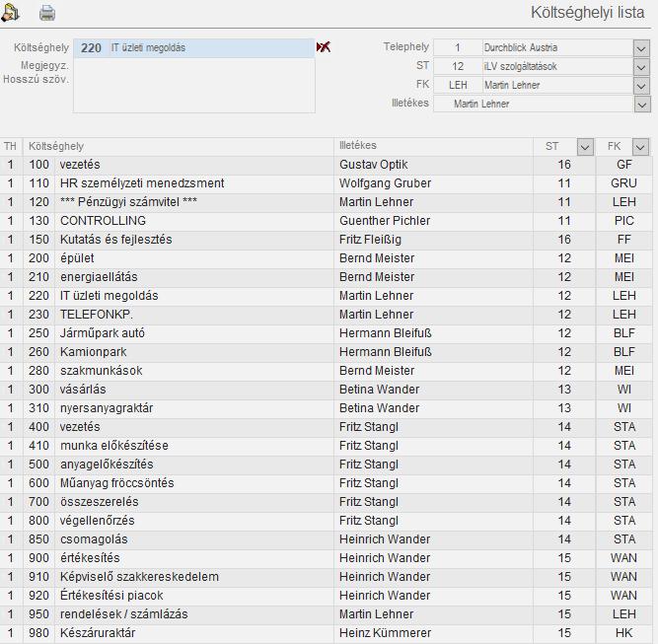
Task: Click the HK cell in FK column
Action: (624, 633)
